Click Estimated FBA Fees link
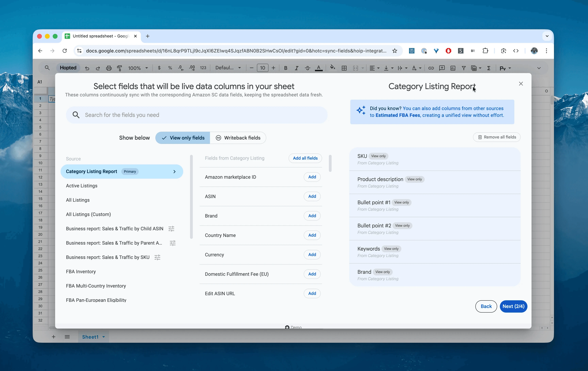 [398, 115]
